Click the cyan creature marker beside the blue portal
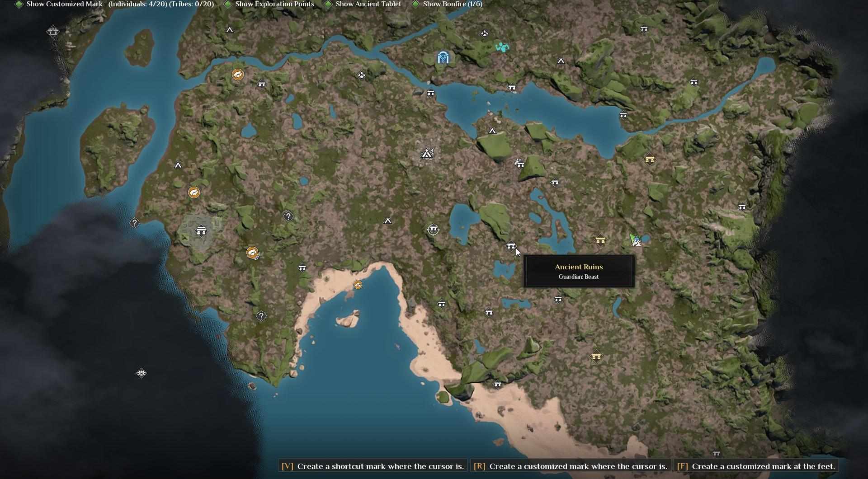 tap(502, 47)
